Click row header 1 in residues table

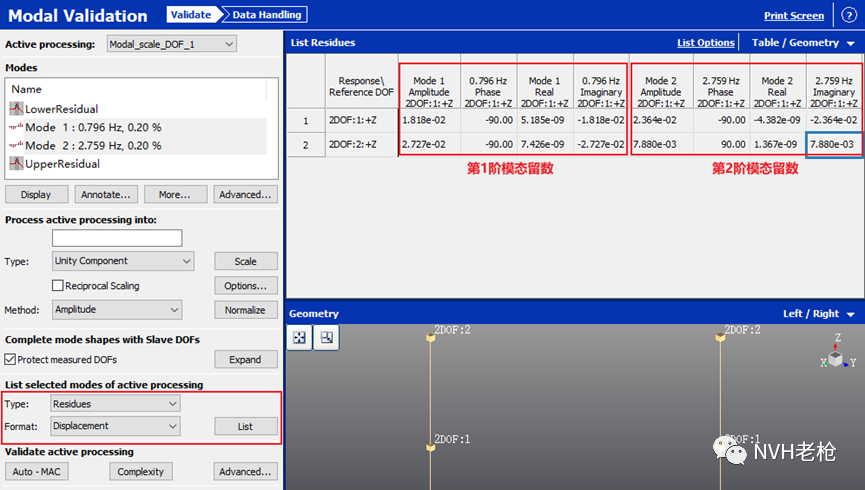[306, 120]
